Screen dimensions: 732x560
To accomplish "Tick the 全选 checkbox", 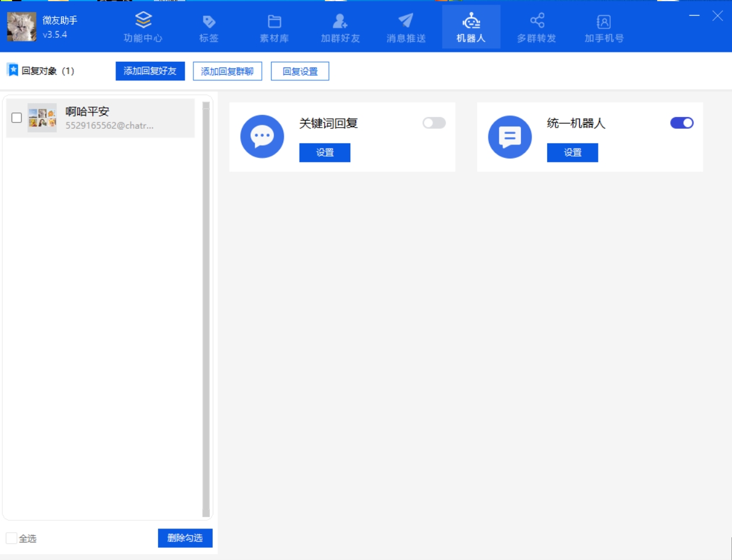I will click(11, 538).
